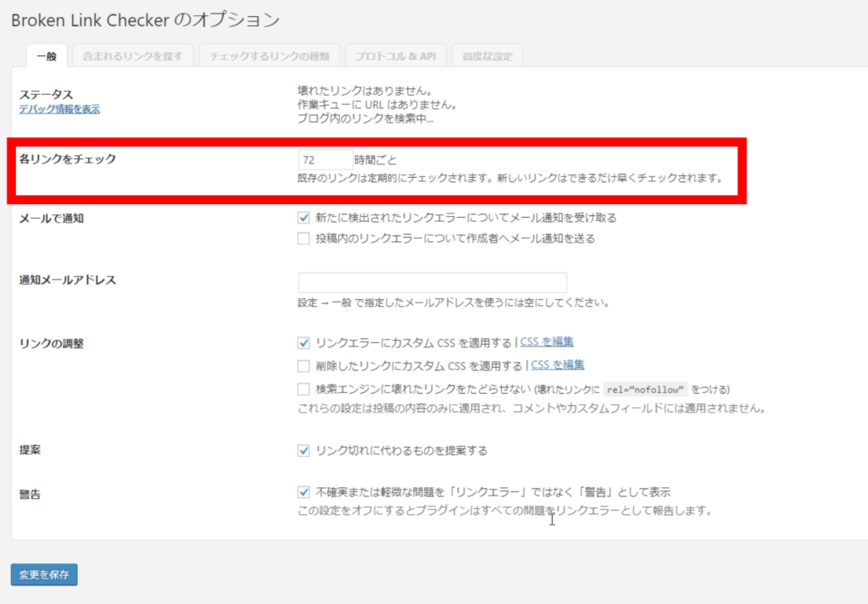Open CSS を編集 link for リンクエラー
The width and height of the screenshot is (868, 604).
pyautogui.click(x=547, y=342)
